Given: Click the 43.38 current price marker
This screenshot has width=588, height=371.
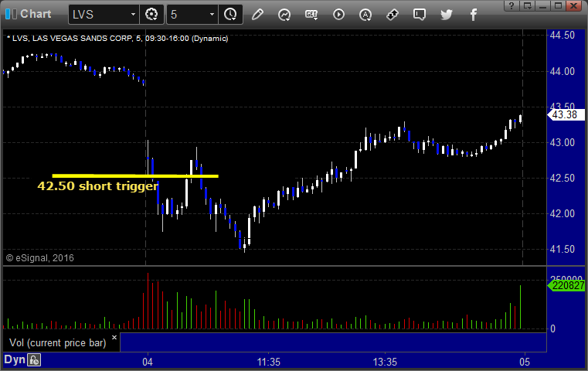Looking at the screenshot, I should click(x=566, y=115).
